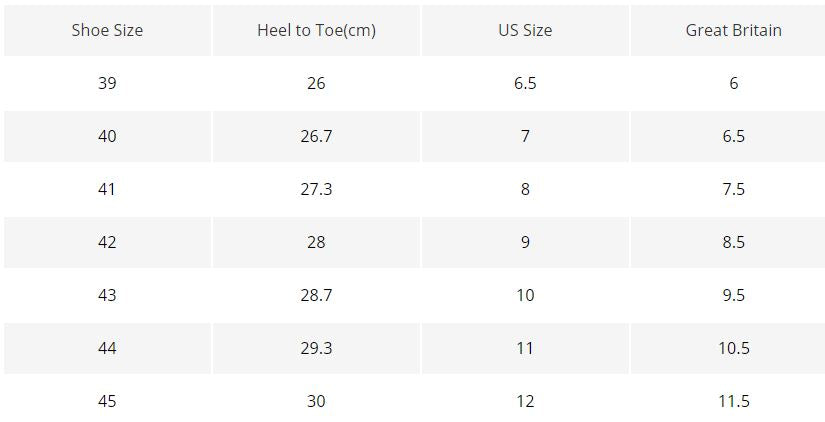
Task: Select shoe size 42 cell
Action: (x=107, y=242)
